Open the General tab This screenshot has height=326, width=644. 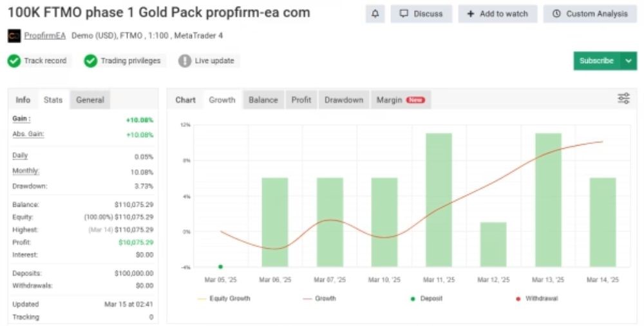coord(90,100)
